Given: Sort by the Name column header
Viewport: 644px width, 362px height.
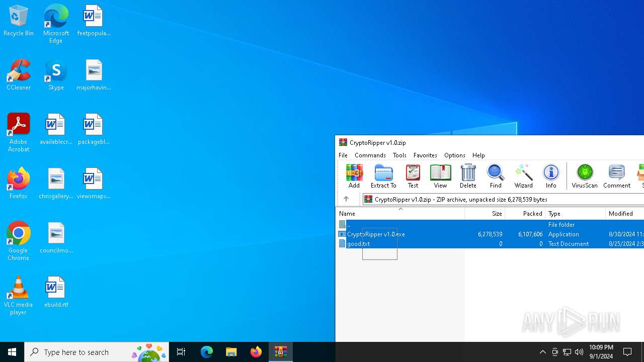Looking at the screenshot, I should (400, 214).
